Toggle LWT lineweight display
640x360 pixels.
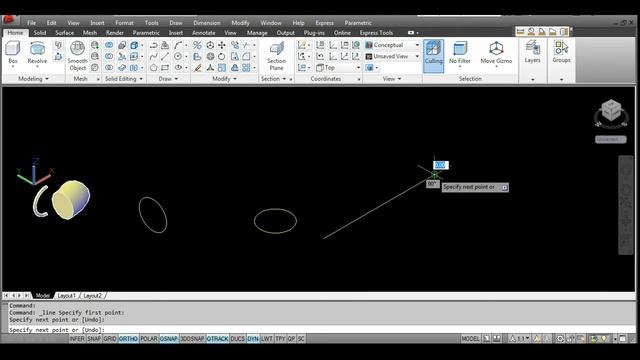point(267,339)
